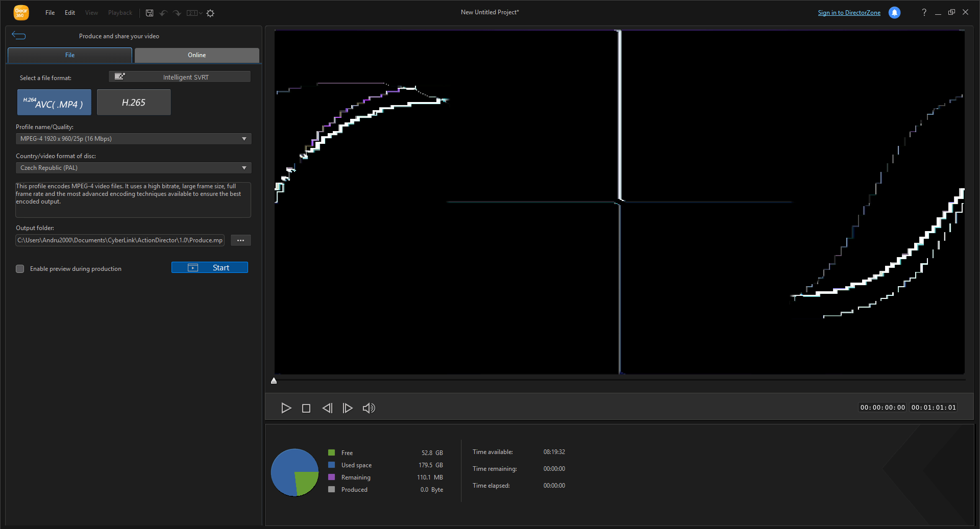Step to previous frame
Viewport: 980px width, 529px height.
click(x=327, y=408)
